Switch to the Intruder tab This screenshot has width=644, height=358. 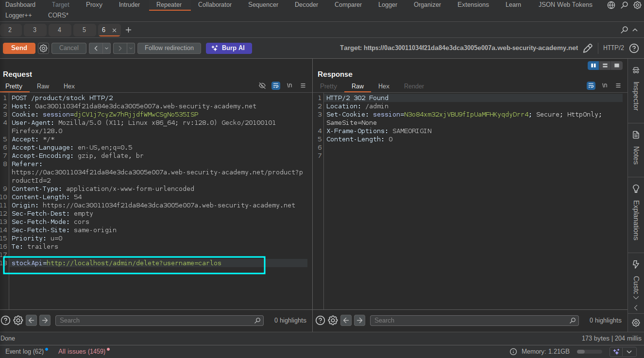click(x=129, y=5)
